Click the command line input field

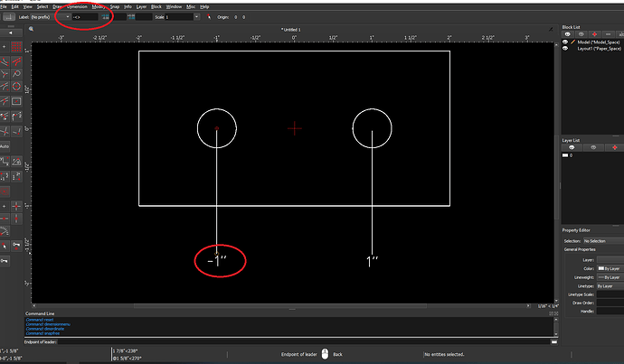click(x=298, y=341)
